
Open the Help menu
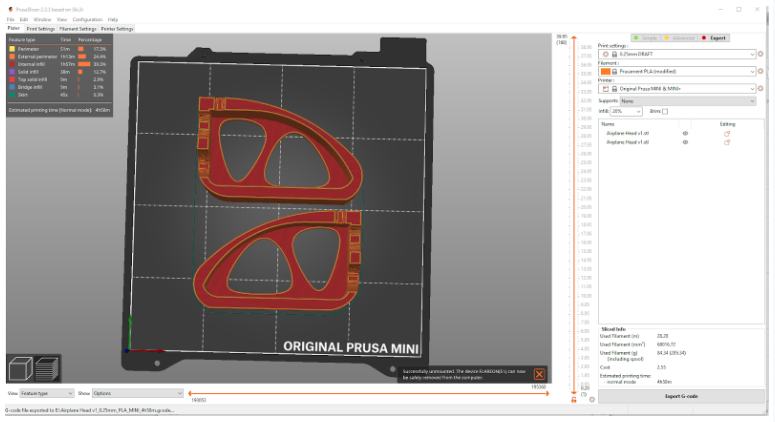(x=113, y=19)
